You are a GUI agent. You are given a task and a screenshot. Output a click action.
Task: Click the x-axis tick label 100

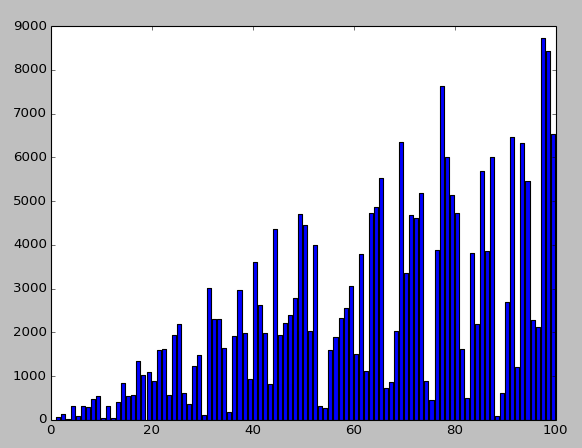click(x=556, y=430)
